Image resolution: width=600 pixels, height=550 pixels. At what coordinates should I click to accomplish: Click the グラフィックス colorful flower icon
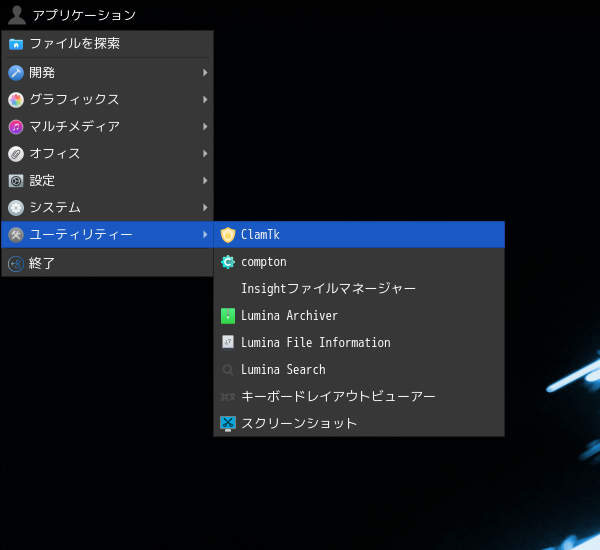click(16, 100)
